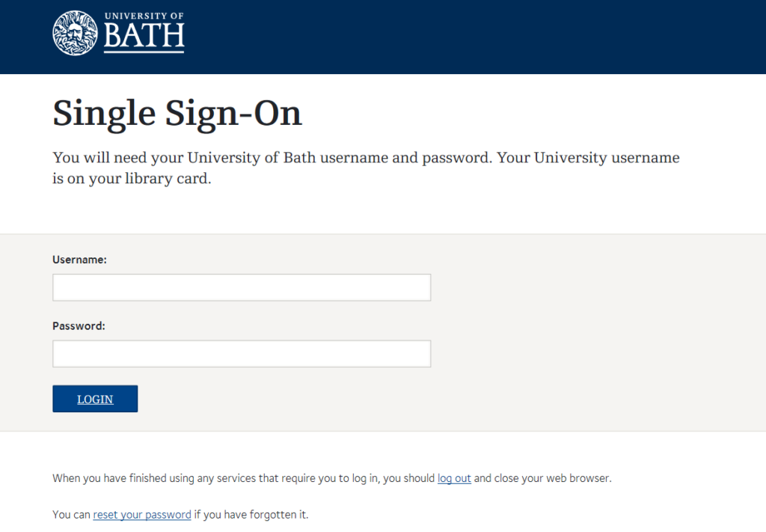Click the 'is on your library card.' line

[132, 178]
